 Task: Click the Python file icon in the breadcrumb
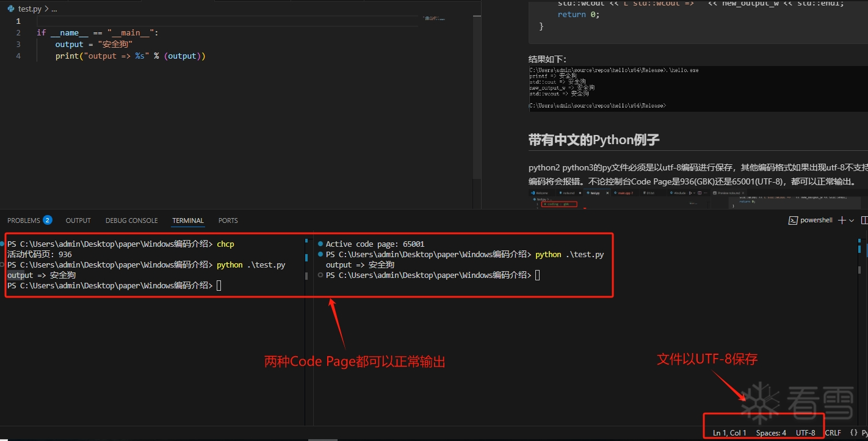pyautogui.click(x=12, y=9)
